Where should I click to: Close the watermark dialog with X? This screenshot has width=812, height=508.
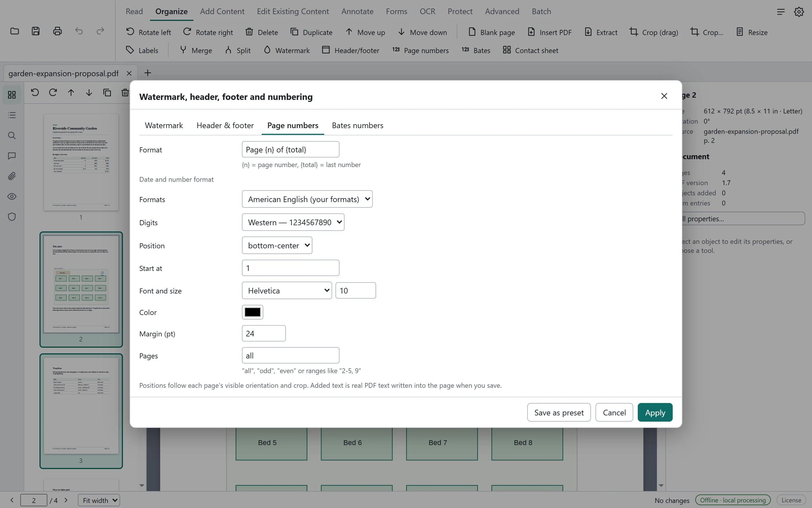point(664,96)
